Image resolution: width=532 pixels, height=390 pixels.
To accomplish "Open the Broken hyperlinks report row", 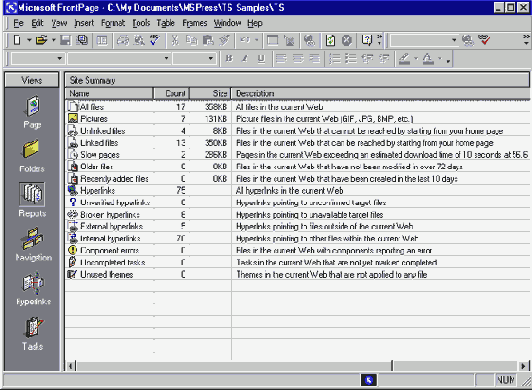I will point(298,215).
